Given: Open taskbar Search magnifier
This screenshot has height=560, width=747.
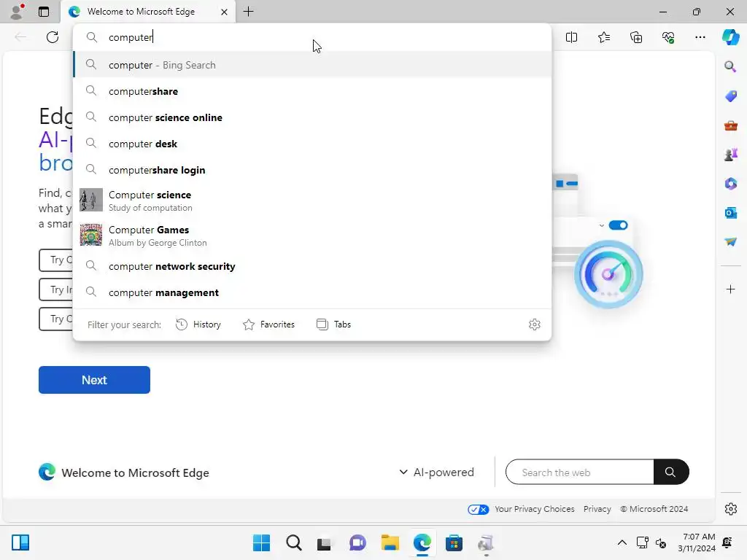Looking at the screenshot, I should coord(293,542).
